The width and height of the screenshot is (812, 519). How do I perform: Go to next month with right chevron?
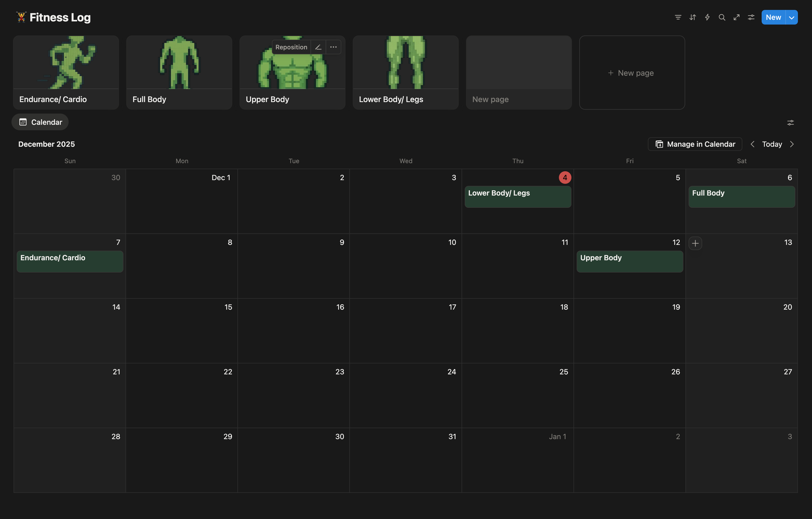click(792, 144)
